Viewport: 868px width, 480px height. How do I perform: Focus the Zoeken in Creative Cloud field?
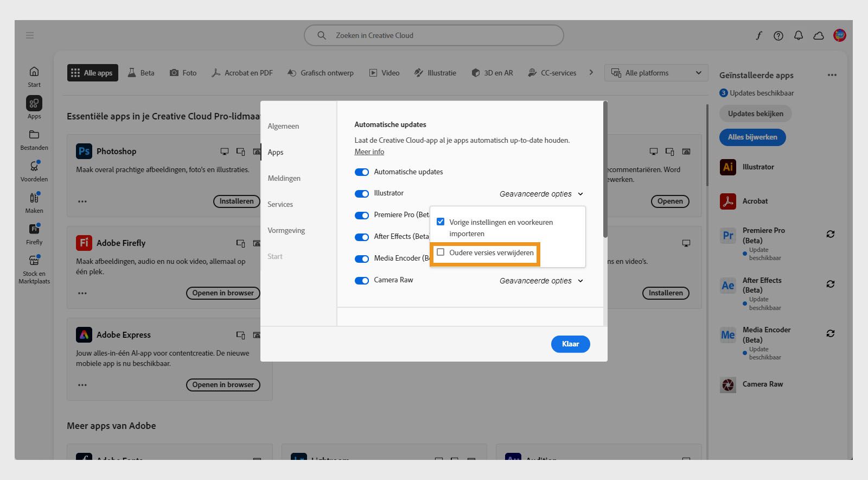tap(434, 35)
